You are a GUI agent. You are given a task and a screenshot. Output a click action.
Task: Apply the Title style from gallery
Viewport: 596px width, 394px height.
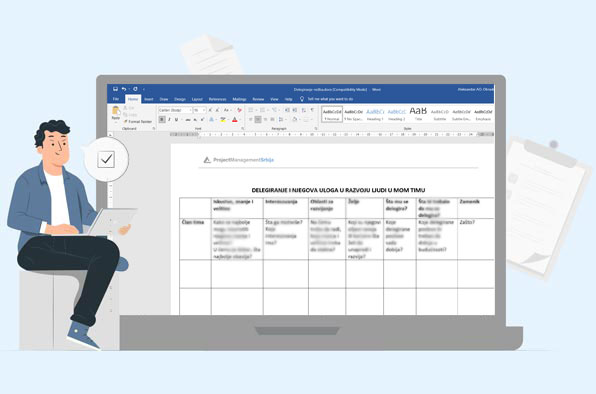tap(418, 114)
